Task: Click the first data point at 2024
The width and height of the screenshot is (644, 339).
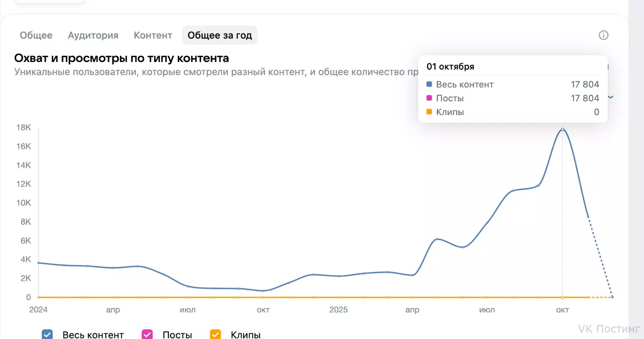Action: click(x=39, y=263)
